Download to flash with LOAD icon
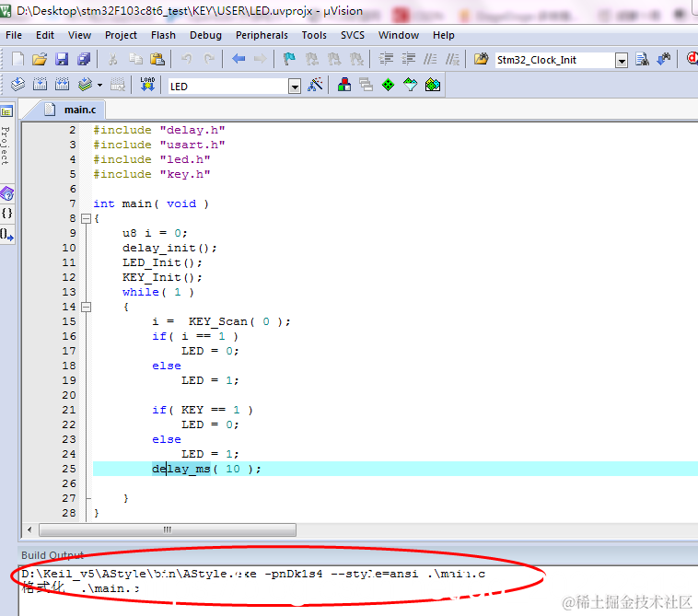698x616 pixels. [147, 84]
